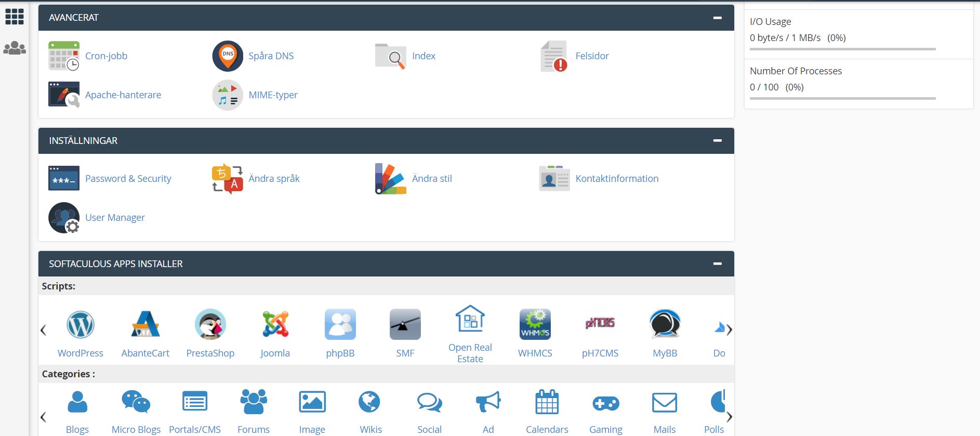
Task: Select the WordPress script logo
Action: (81, 325)
